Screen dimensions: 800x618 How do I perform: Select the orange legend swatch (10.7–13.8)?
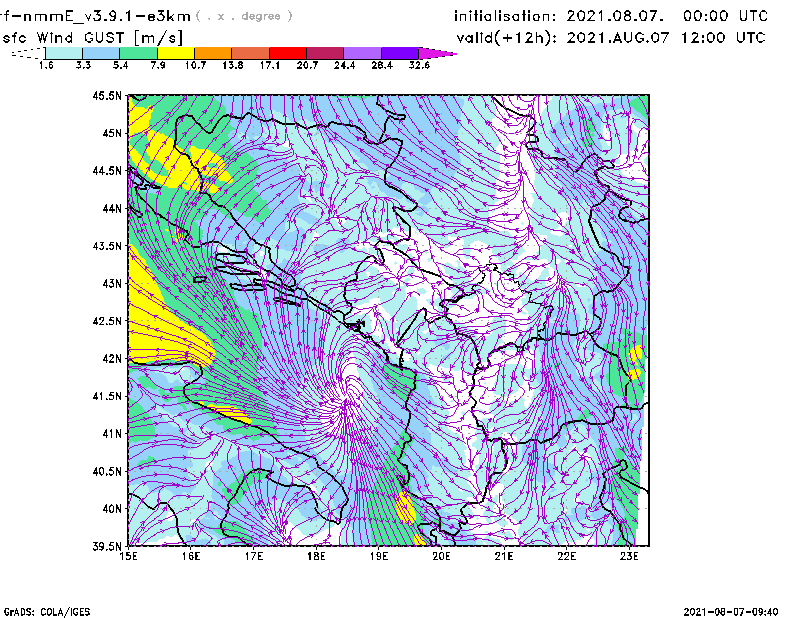213,53
